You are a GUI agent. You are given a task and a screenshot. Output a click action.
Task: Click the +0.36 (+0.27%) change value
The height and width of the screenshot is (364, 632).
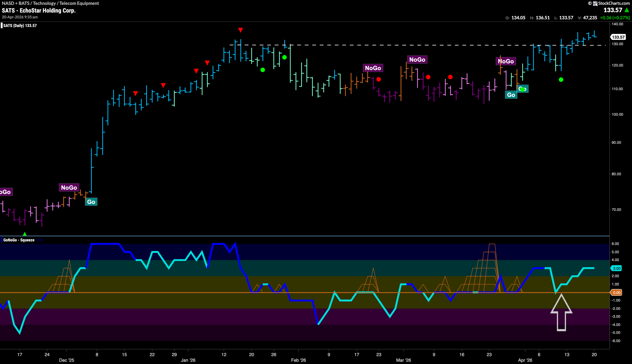tap(615, 18)
